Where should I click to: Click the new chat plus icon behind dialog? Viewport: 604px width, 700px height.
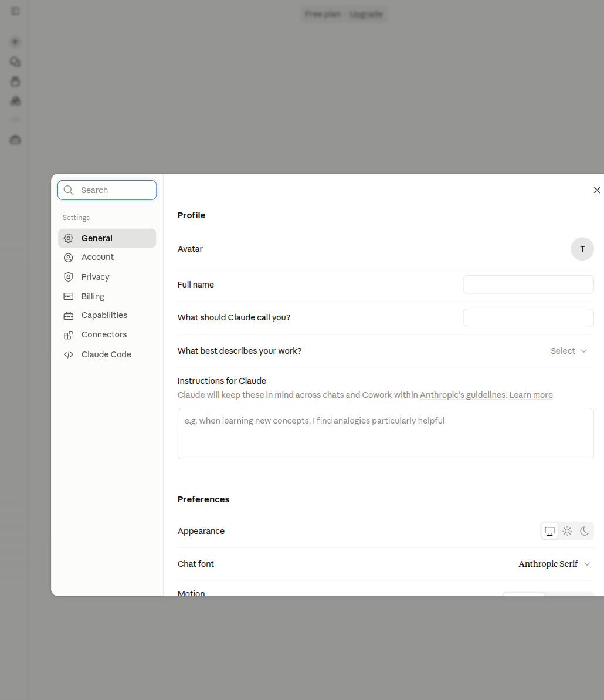[15, 42]
